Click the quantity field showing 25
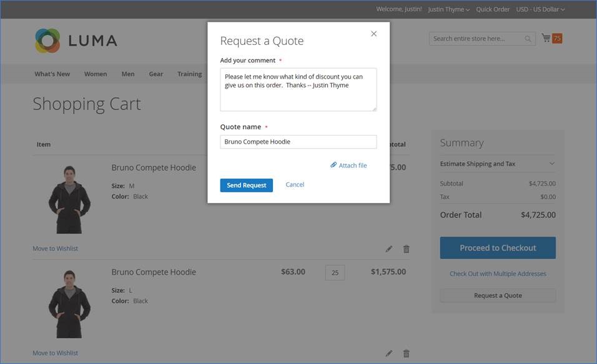The width and height of the screenshot is (597, 364). point(334,272)
